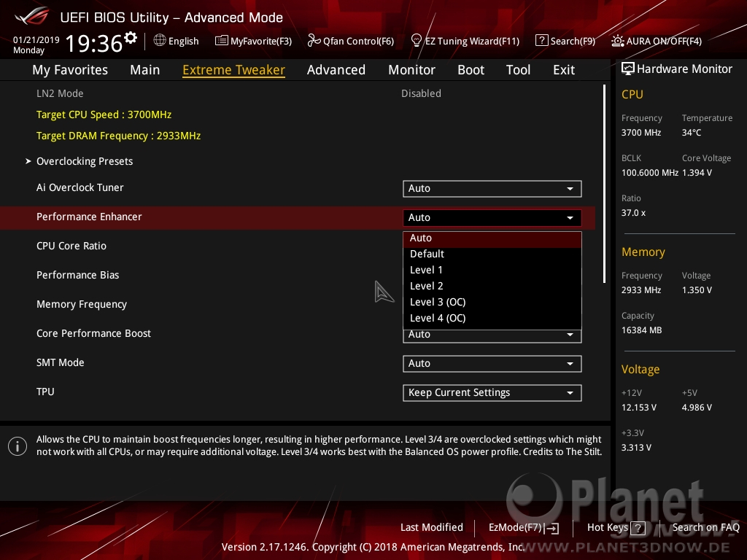
Task: Select the TPU label
Action: click(45, 392)
